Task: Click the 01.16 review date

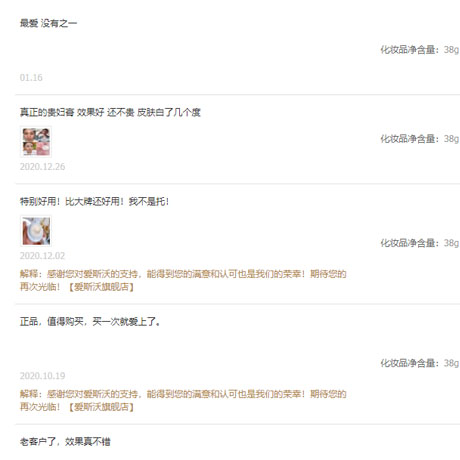Action: pyautogui.click(x=31, y=78)
